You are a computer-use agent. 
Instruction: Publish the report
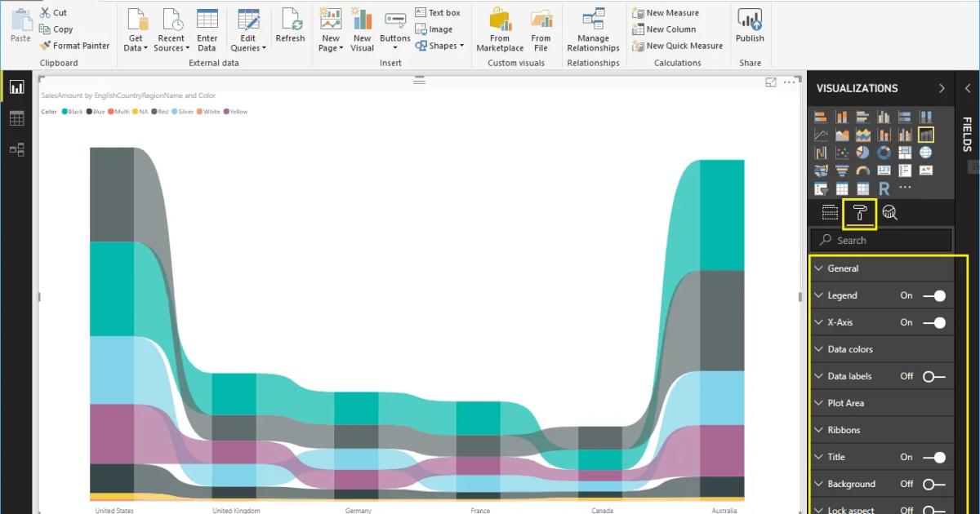click(750, 26)
